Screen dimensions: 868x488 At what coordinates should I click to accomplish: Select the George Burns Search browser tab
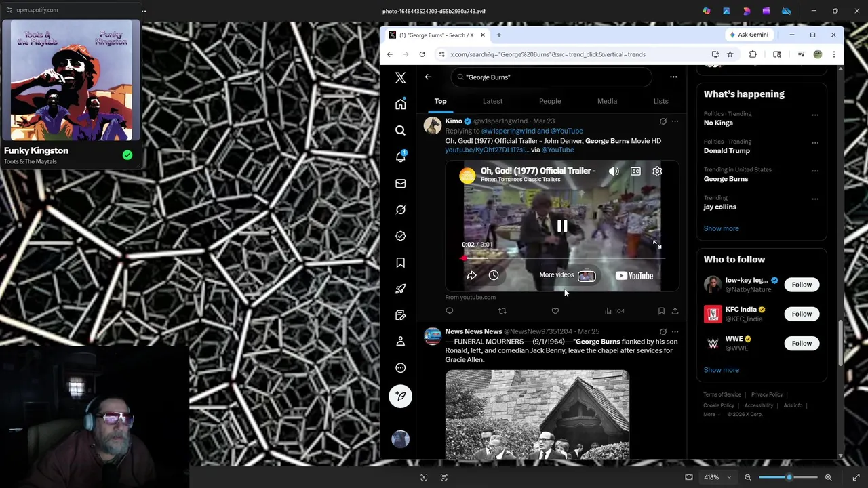[x=436, y=35]
